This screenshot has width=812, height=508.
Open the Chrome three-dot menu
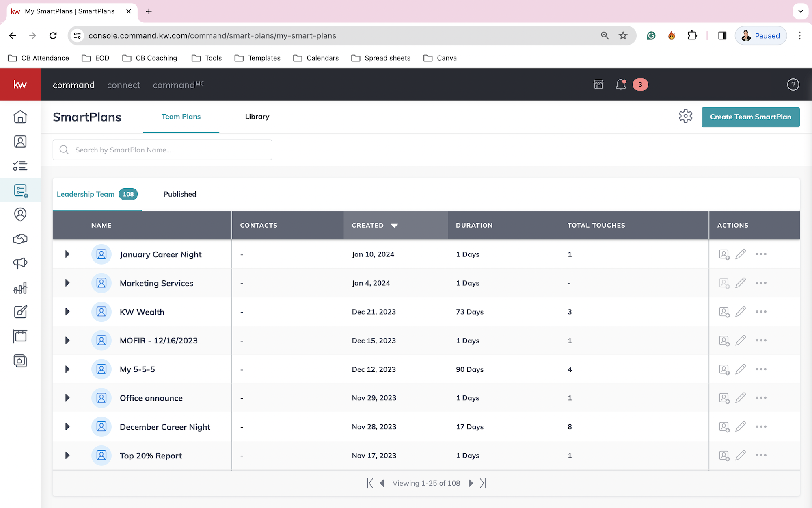click(x=799, y=36)
